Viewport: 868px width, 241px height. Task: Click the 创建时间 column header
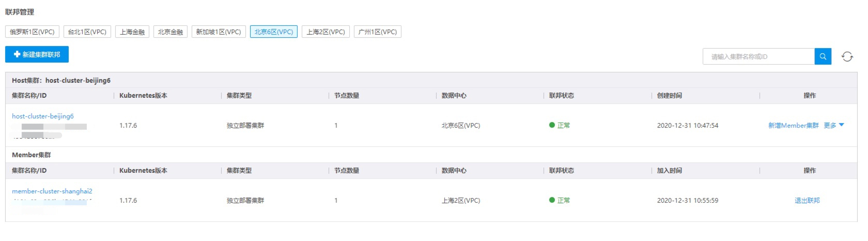pos(670,95)
